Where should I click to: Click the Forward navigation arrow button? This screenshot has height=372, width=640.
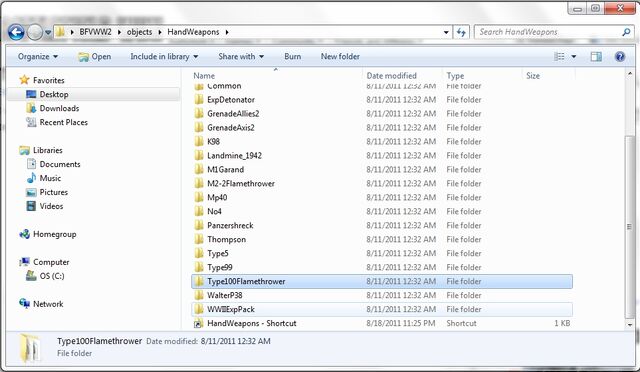tap(35, 32)
